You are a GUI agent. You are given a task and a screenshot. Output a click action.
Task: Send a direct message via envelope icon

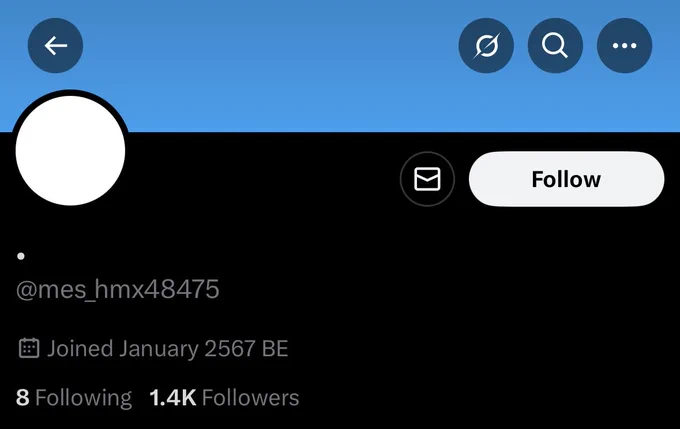pyautogui.click(x=427, y=179)
